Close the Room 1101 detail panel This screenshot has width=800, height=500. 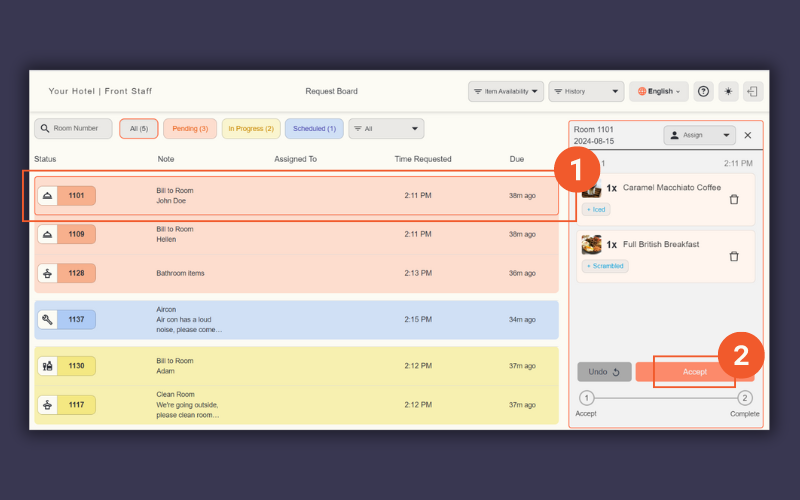pyautogui.click(x=748, y=135)
